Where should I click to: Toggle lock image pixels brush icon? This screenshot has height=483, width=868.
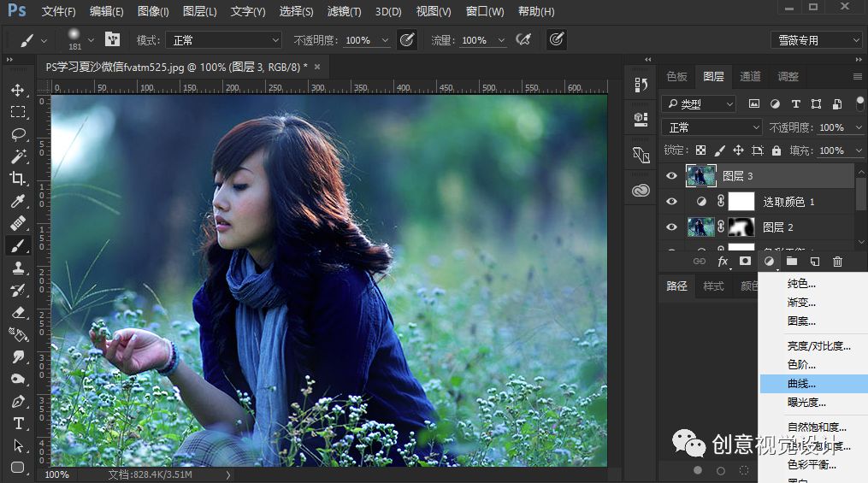coord(720,150)
